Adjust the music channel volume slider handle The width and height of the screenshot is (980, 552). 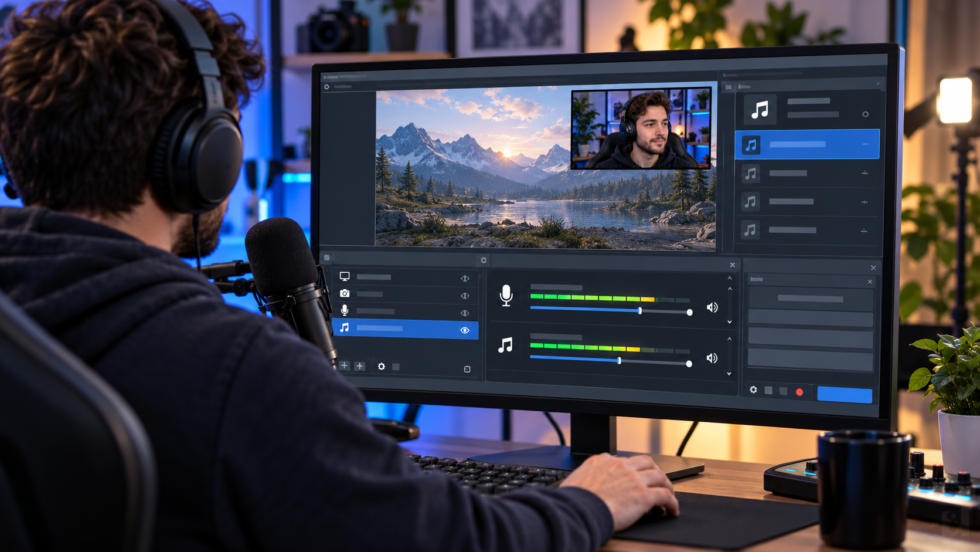(619, 361)
